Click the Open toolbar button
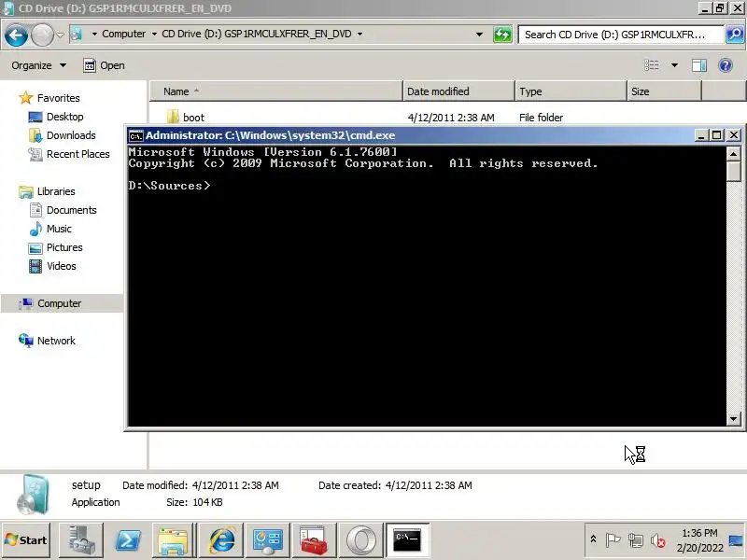The height and width of the screenshot is (560, 747). click(x=104, y=65)
